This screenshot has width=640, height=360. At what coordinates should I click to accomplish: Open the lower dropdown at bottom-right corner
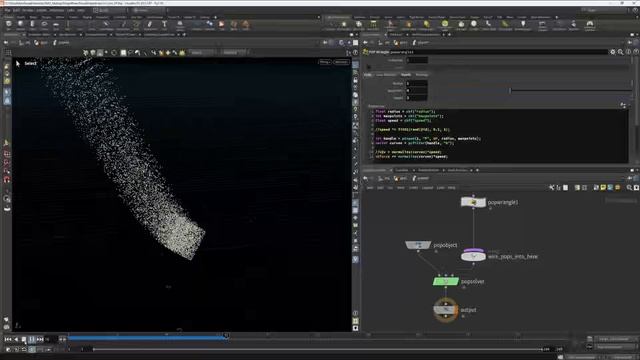(616, 347)
